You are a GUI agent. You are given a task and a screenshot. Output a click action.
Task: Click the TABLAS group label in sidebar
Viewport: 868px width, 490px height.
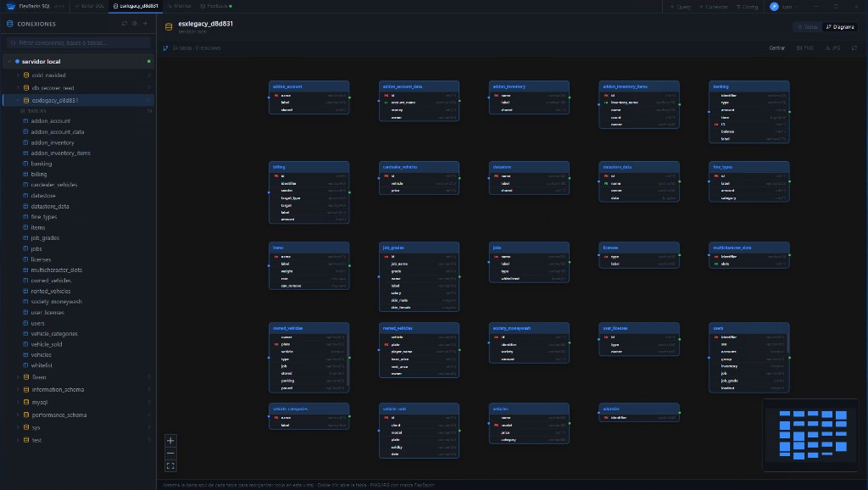click(37, 111)
